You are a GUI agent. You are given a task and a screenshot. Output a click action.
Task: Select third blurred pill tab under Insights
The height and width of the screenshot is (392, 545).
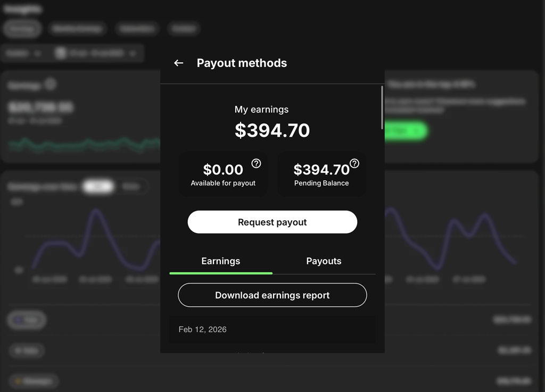137,29
